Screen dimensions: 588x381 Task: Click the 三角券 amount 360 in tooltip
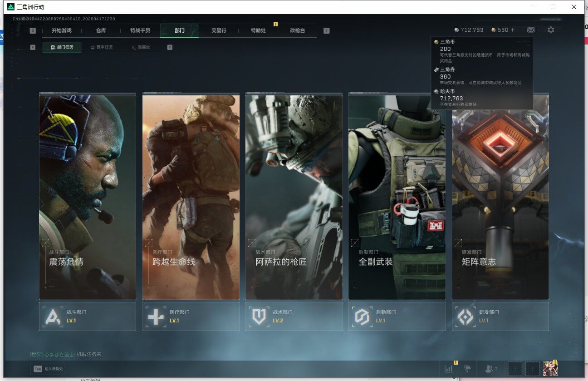point(446,77)
